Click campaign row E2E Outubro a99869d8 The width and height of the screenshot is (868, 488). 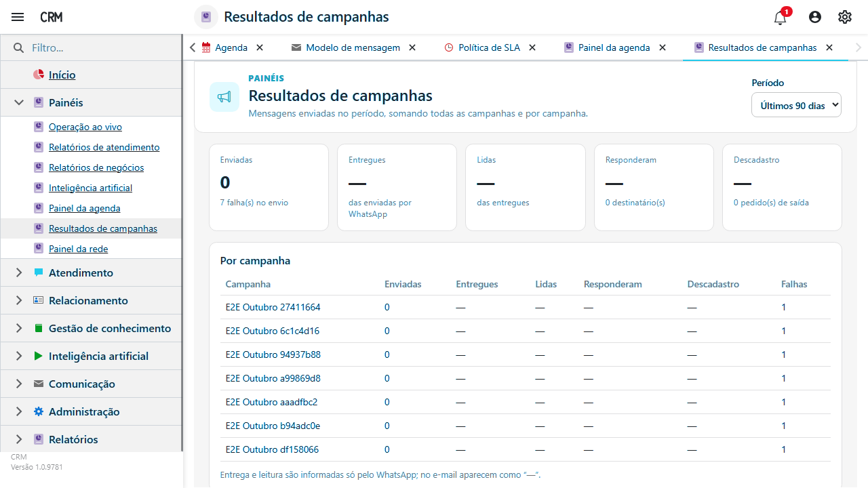526,378
